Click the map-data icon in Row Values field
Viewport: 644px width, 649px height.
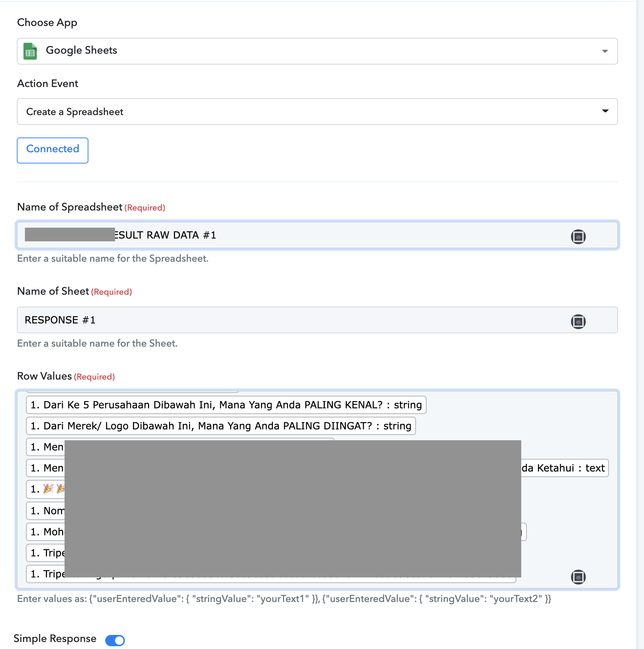tap(578, 577)
